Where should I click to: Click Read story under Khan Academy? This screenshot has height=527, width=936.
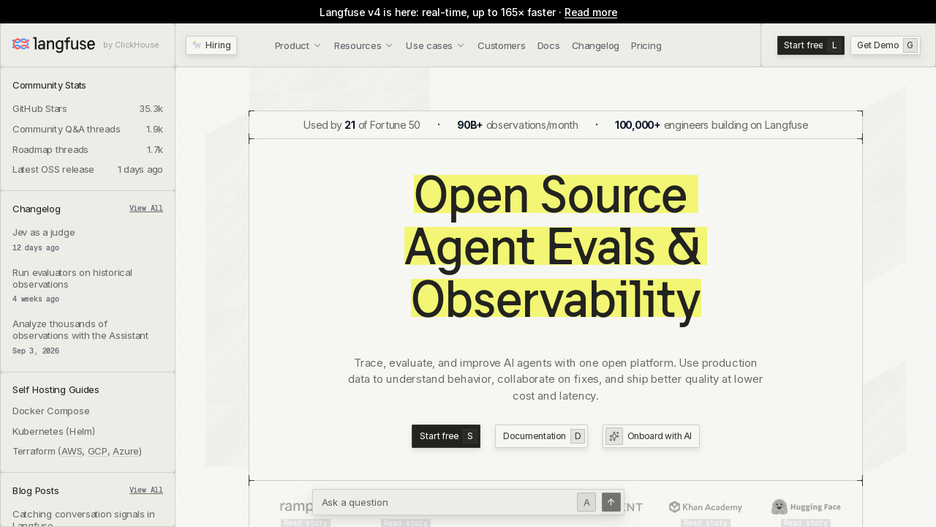705,523
